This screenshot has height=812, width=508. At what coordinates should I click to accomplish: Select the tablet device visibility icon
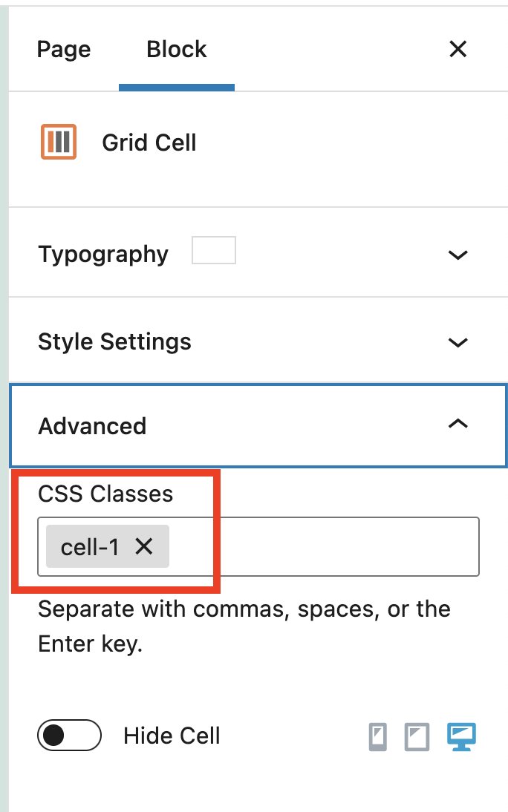pos(417,737)
